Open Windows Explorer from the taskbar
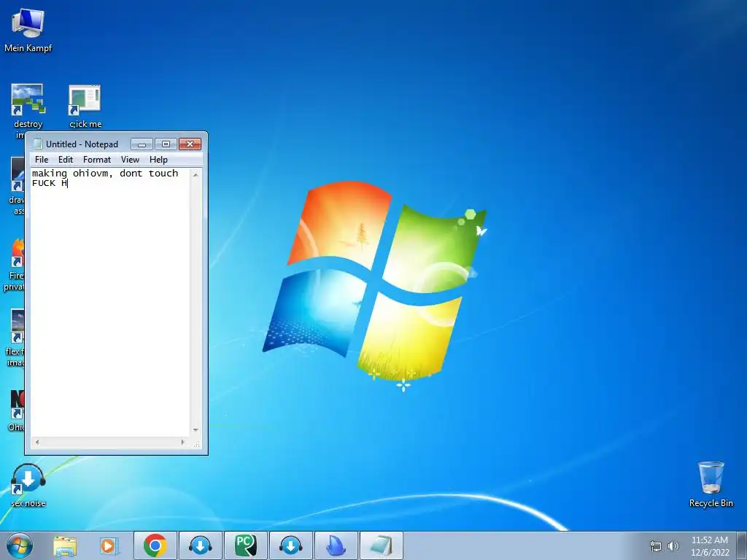Image resolution: width=747 pixels, height=560 pixels. 64,546
